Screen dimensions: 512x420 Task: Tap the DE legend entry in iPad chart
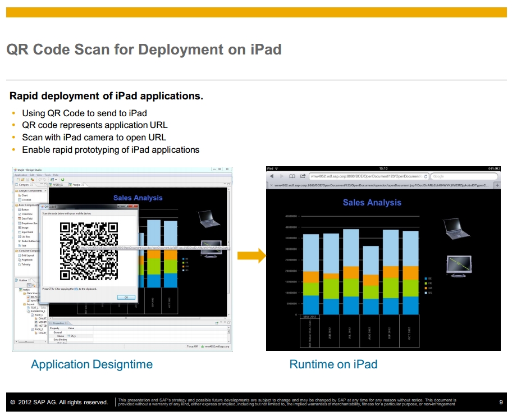pyautogui.click(x=428, y=279)
